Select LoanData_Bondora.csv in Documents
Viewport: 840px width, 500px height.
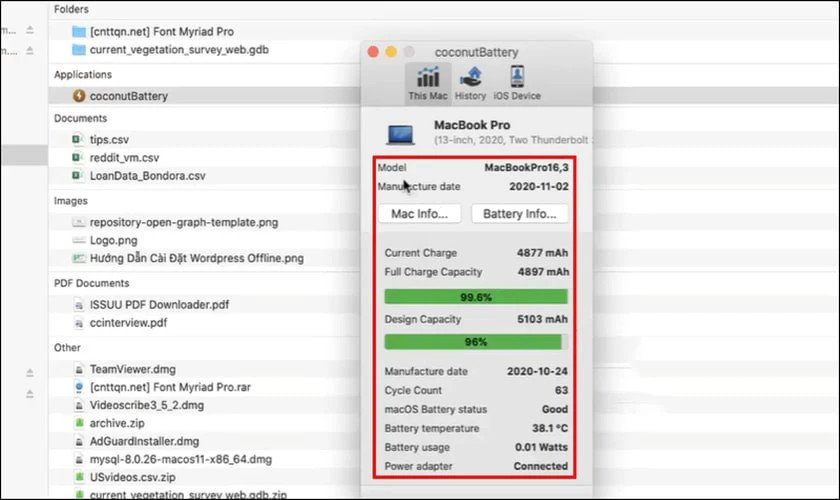pyautogui.click(x=148, y=175)
